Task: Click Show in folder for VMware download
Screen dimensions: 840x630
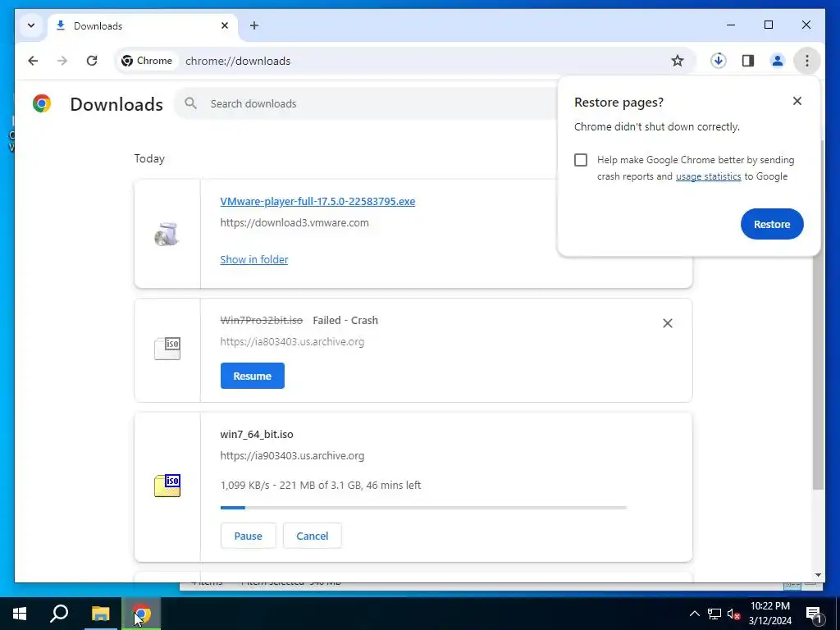Action: pos(254,259)
